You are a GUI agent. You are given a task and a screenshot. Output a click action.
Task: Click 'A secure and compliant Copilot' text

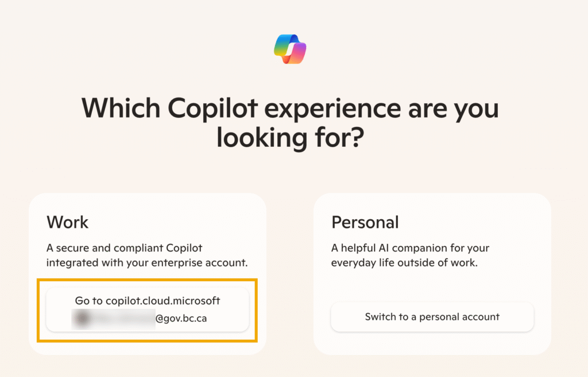(124, 248)
